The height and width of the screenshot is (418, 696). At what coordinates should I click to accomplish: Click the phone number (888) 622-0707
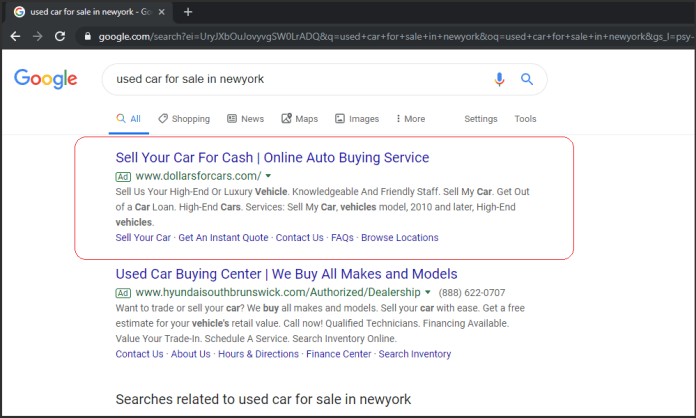(x=472, y=293)
